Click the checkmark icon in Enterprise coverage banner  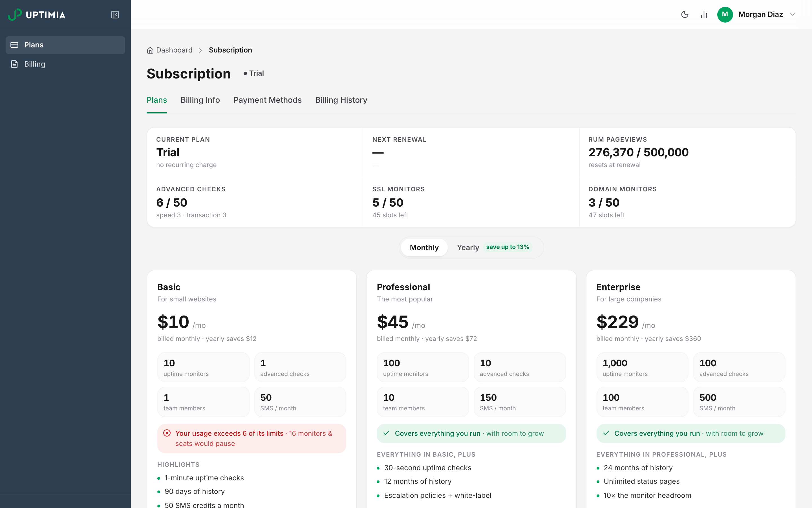click(x=606, y=433)
